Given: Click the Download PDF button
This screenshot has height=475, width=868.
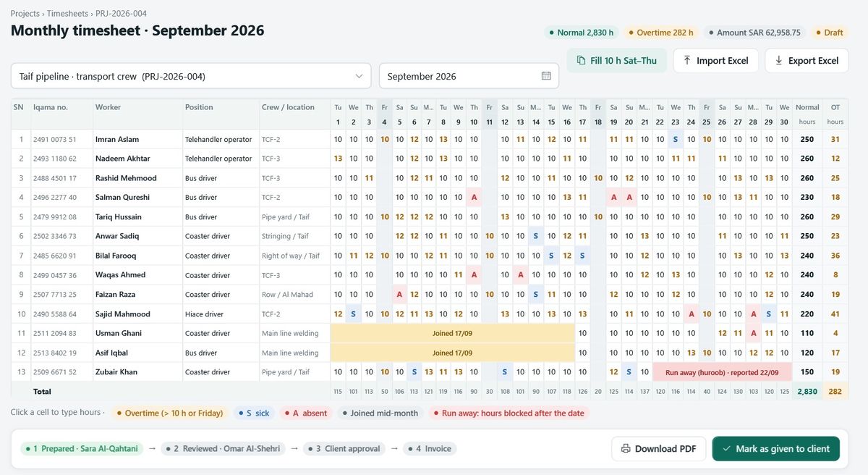Looking at the screenshot, I should click(x=658, y=449).
